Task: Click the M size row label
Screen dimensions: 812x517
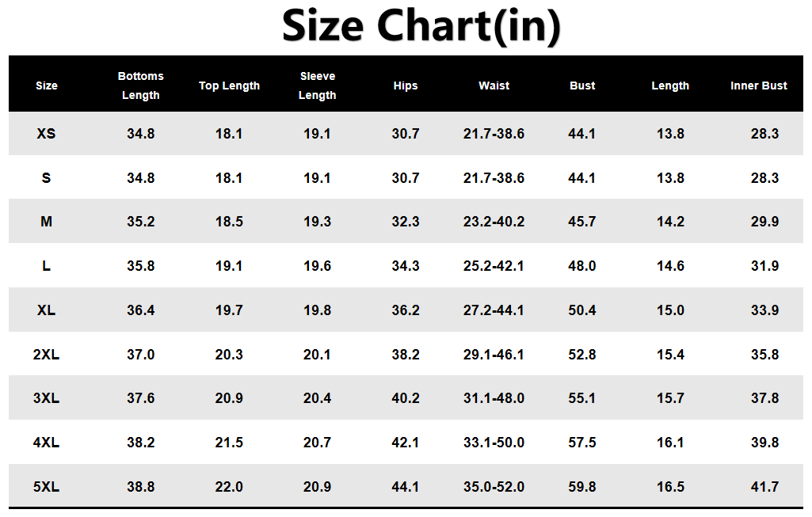Action: tap(47, 222)
